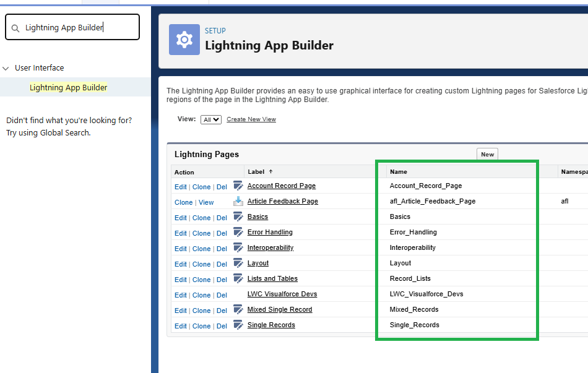Clone the LWC Visualforce Devs page
588x373 pixels.
(x=201, y=295)
